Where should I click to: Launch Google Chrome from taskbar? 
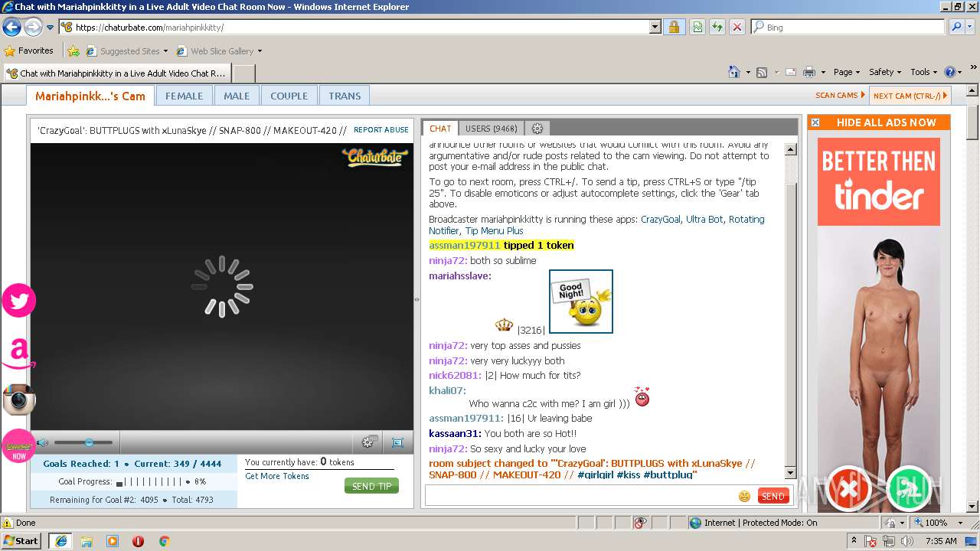click(x=164, y=541)
